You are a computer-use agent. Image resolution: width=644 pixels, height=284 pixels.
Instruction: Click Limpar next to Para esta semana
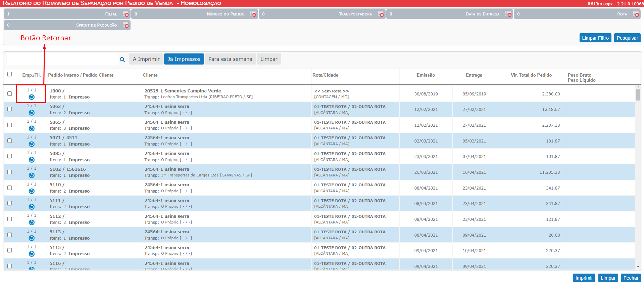tap(269, 59)
